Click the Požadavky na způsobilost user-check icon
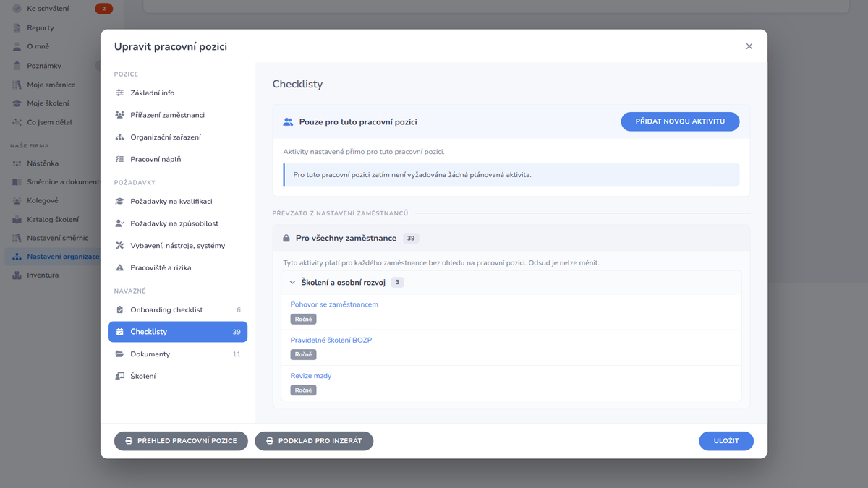 point(120,223)
